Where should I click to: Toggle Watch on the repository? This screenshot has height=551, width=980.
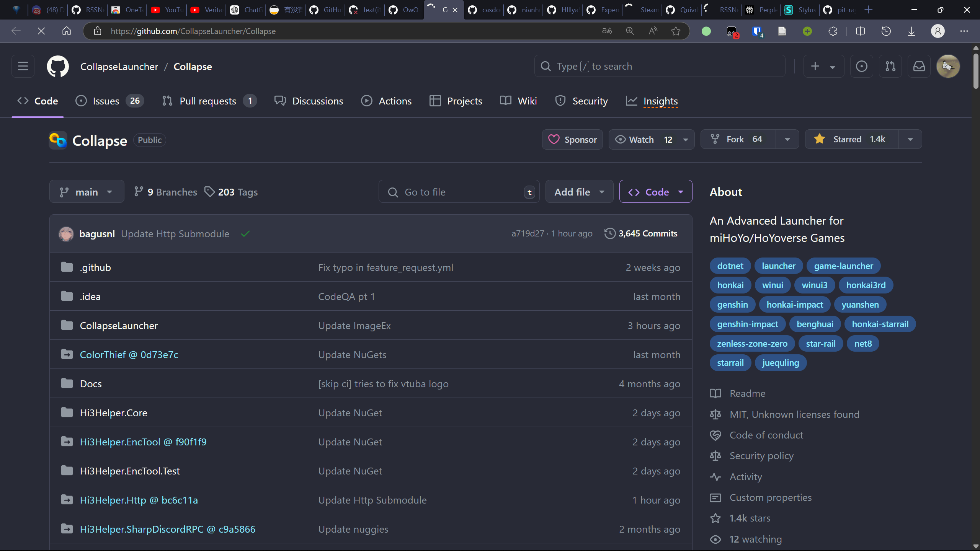click(x=642, y=139)
